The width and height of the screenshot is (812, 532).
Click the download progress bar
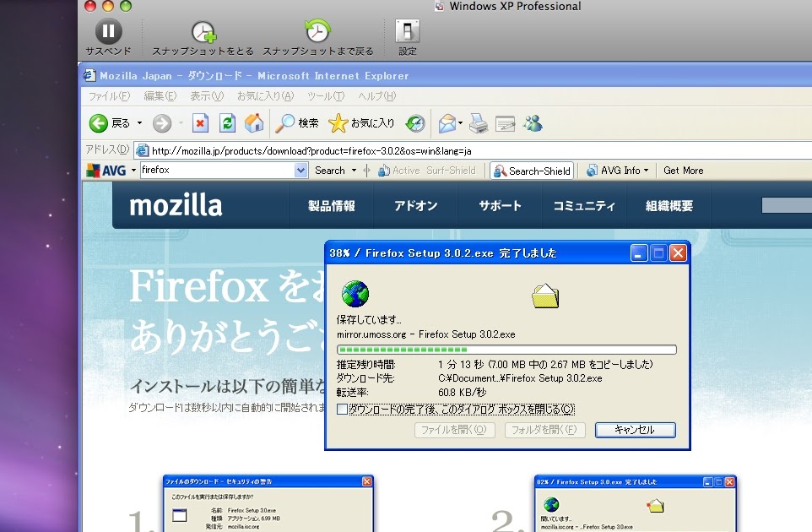pyautogui.click(x=506, y=350)
